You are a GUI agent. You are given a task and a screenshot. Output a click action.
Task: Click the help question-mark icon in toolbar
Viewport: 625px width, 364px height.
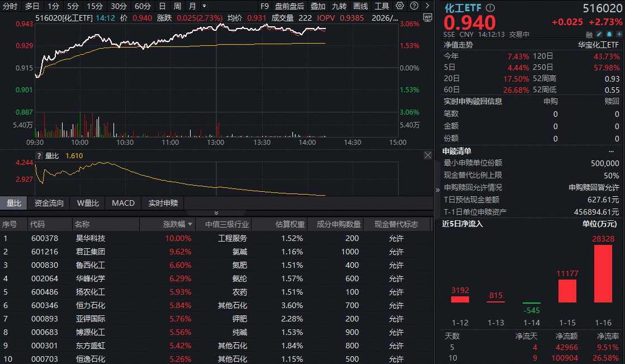[x=414, y=6]
